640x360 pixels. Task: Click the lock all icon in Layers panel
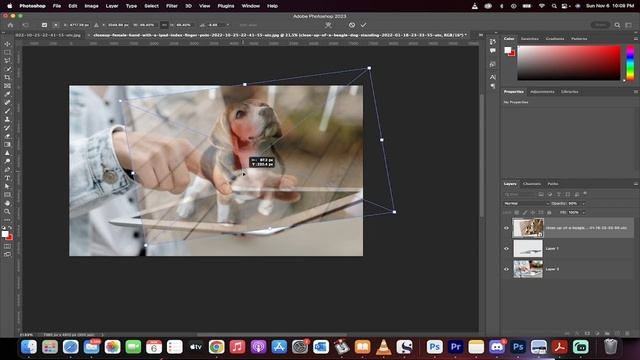click(549, 213)
